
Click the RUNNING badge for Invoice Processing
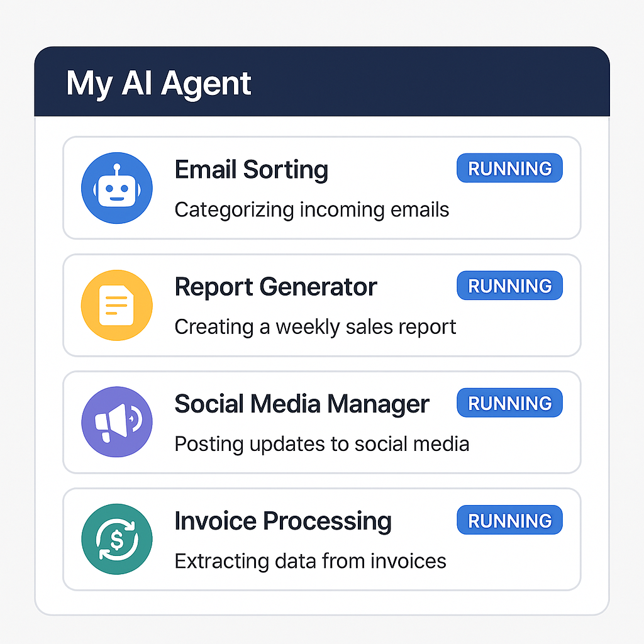coord(509,520)
